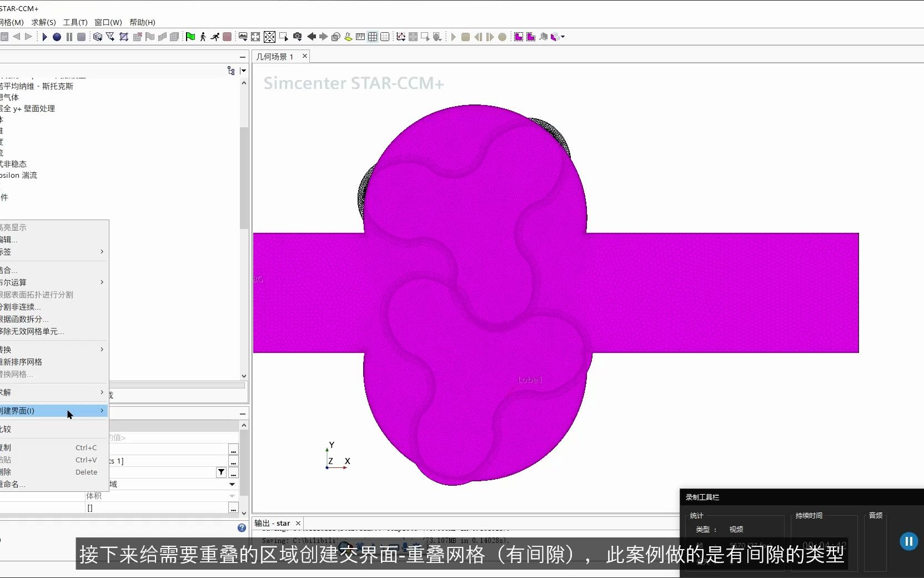
Task: Click the running figure run icon
Action: point(215,37)
